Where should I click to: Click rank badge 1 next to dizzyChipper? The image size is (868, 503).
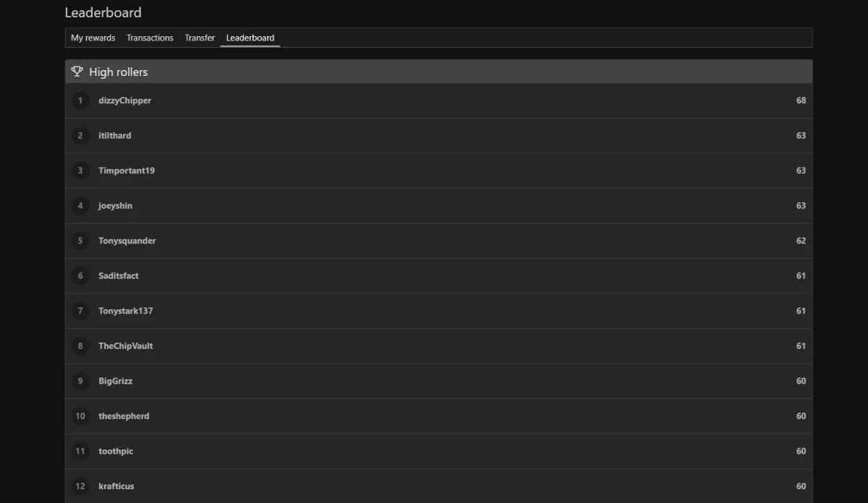pyautogui.click(x=80, y=100)
